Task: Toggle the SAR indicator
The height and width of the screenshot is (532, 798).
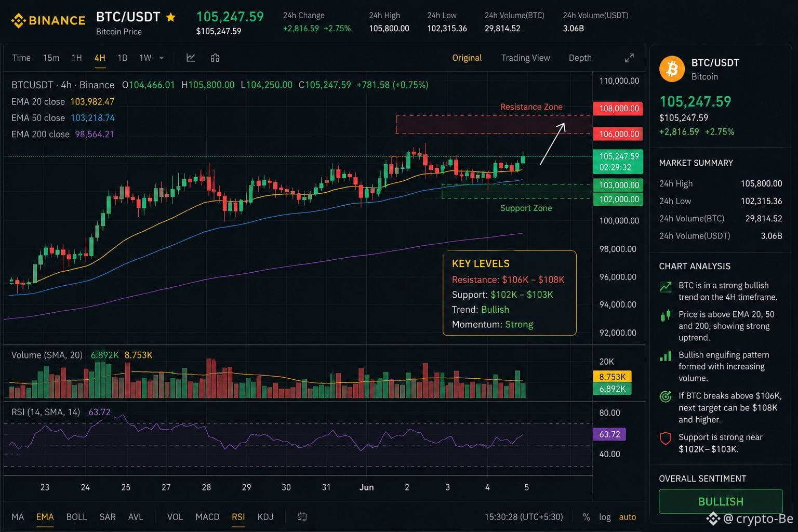Action: click(108, 516)
